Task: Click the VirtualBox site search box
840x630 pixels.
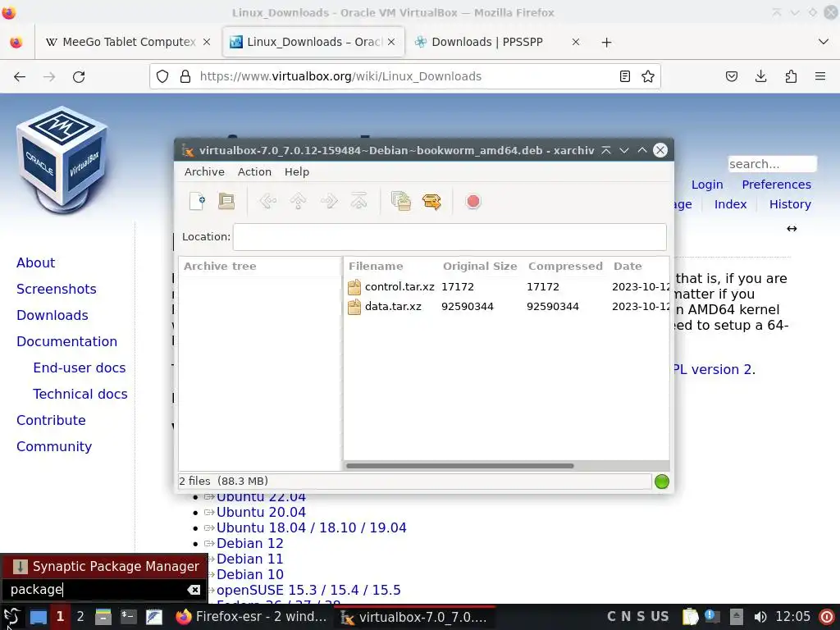Action: pyautogui.click(x=772, y=164)
